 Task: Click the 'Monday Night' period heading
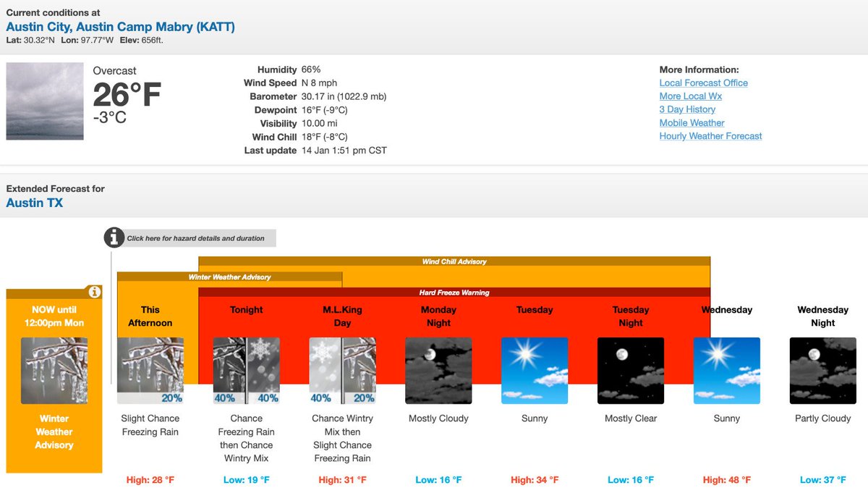[x=438, y=316]
